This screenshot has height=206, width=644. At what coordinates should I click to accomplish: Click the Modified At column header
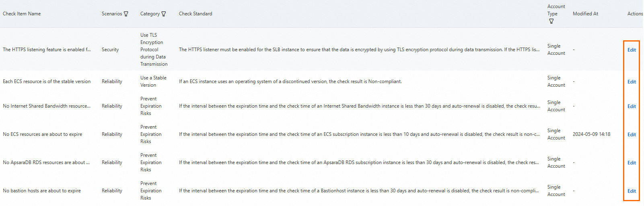[x=585, y=14]
